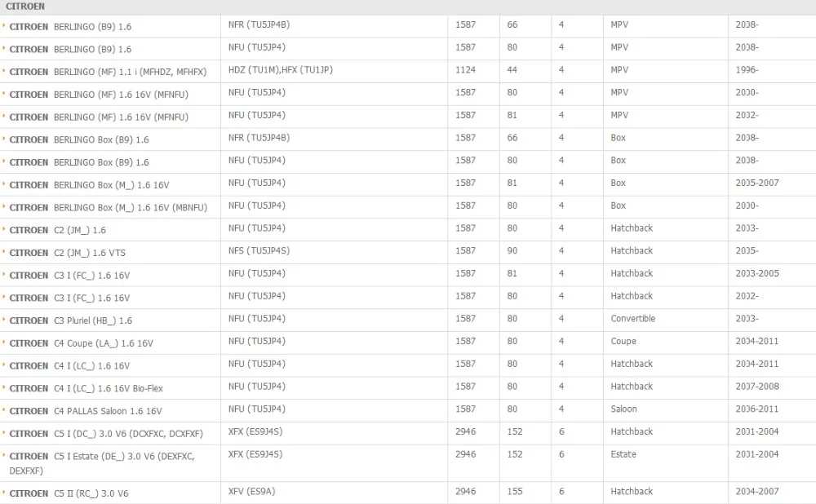This screenshot has width=816, height=504.
Task: Click engine code XFV (ES9A) cell
Action: click(251, 492)
